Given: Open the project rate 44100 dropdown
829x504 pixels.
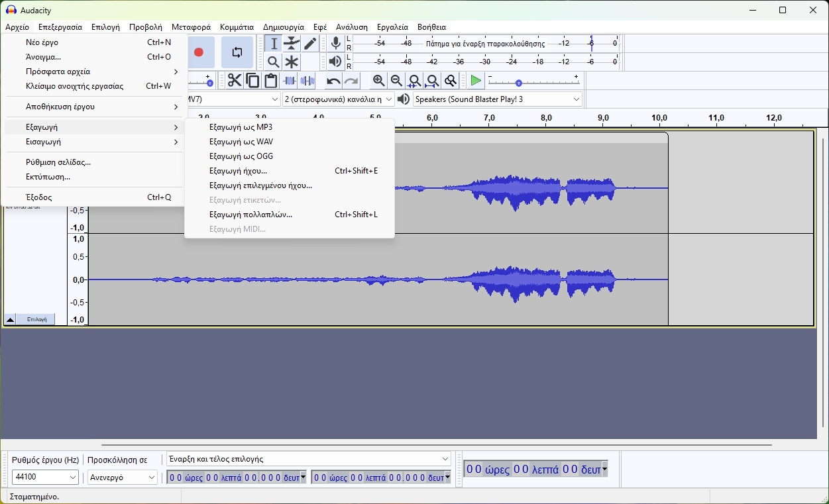Looking at the screenshot, I should 44,477.
